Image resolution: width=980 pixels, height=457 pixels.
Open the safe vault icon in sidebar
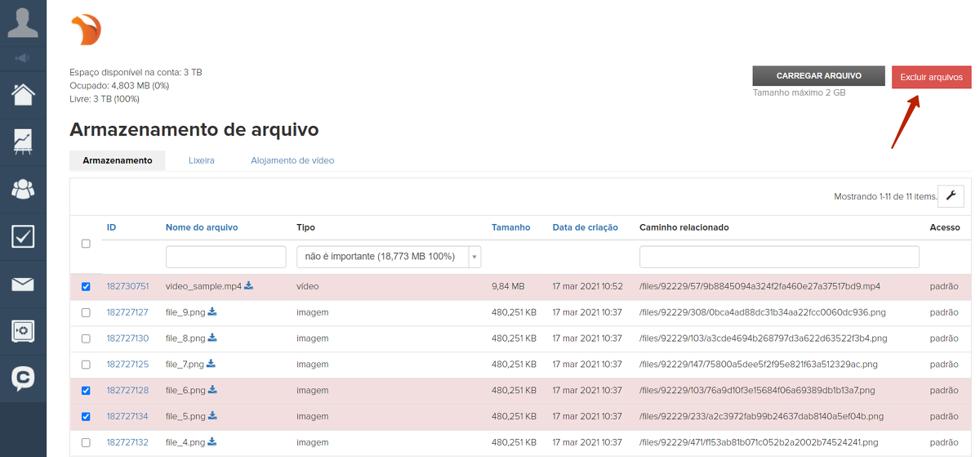coord(23,331)
